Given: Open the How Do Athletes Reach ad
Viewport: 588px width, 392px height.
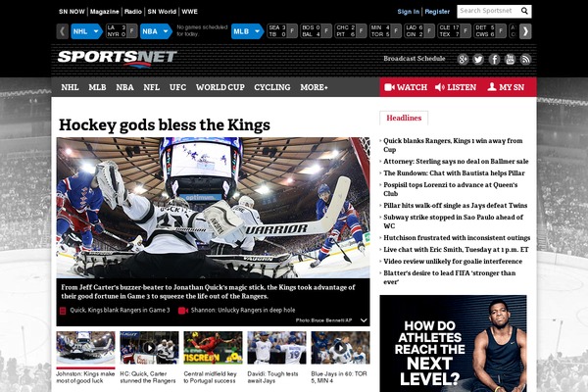Looking at the screenshot, I should (453, 343).
